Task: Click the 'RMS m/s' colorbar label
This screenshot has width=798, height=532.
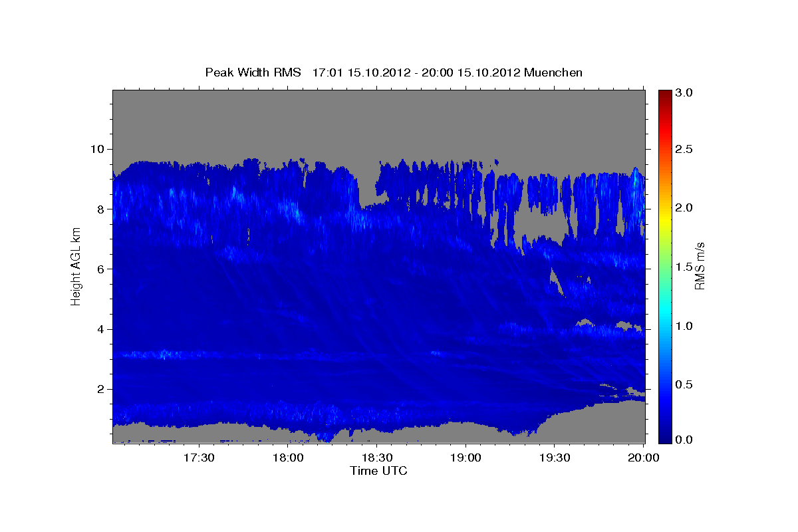Action: (699, 266)
